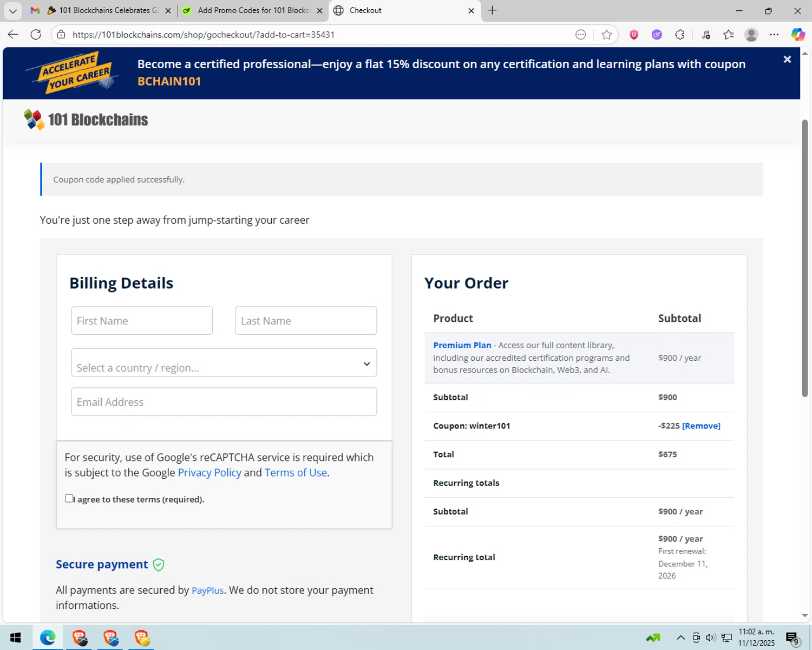Open the PayPlus link

pyautogui.click(x=207, y=590)
